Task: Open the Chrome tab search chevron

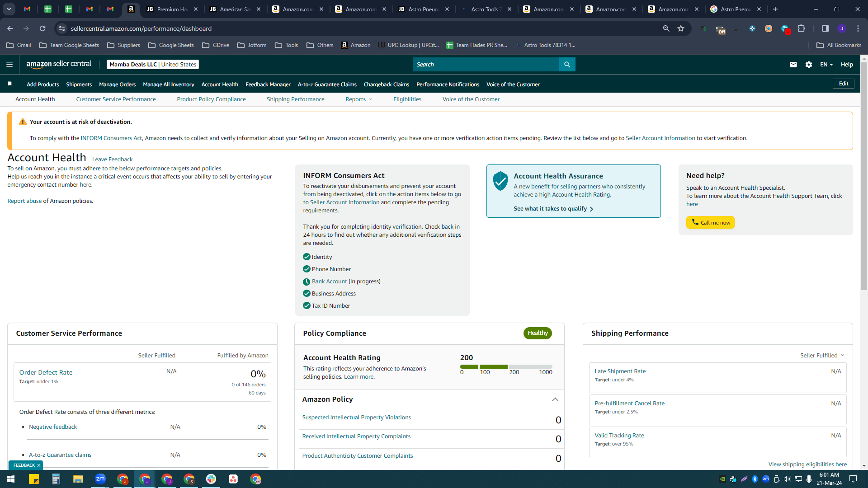Action: tap(9, 9)
